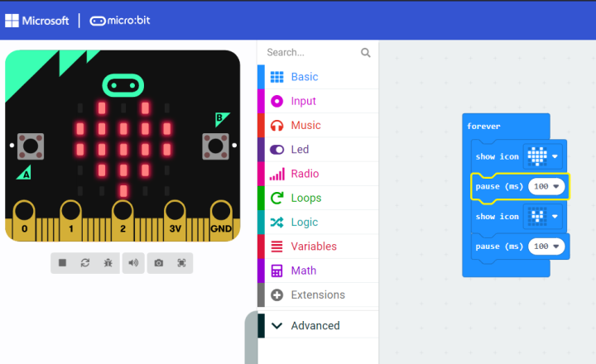
Task: Select the first show icon block label
Action: [x=497, y=156]
